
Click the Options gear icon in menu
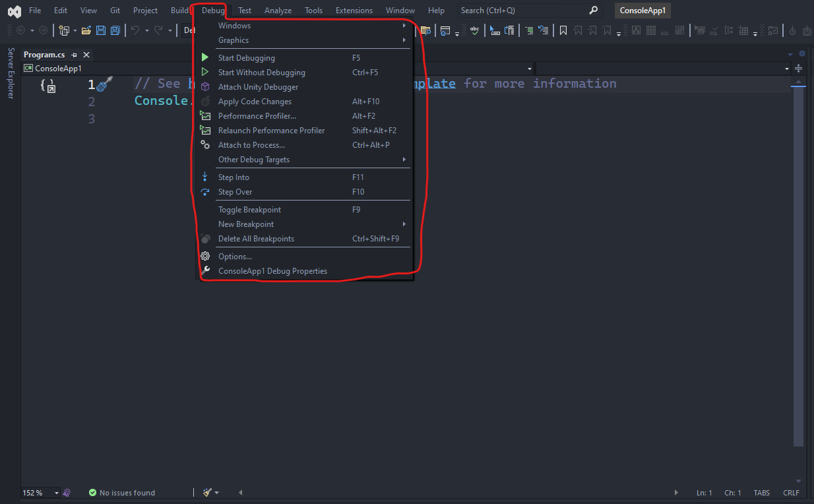205,257
